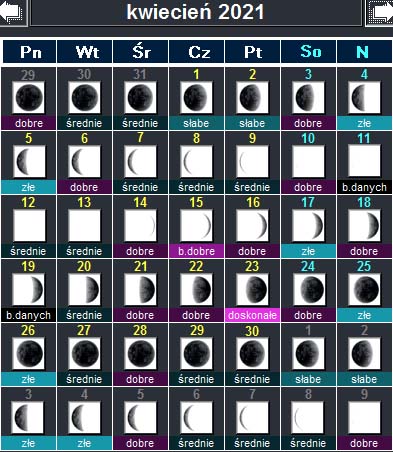Open moon phase icon for April 15
The height and width of the screenshot is (452, 393).
coord(196,226)
